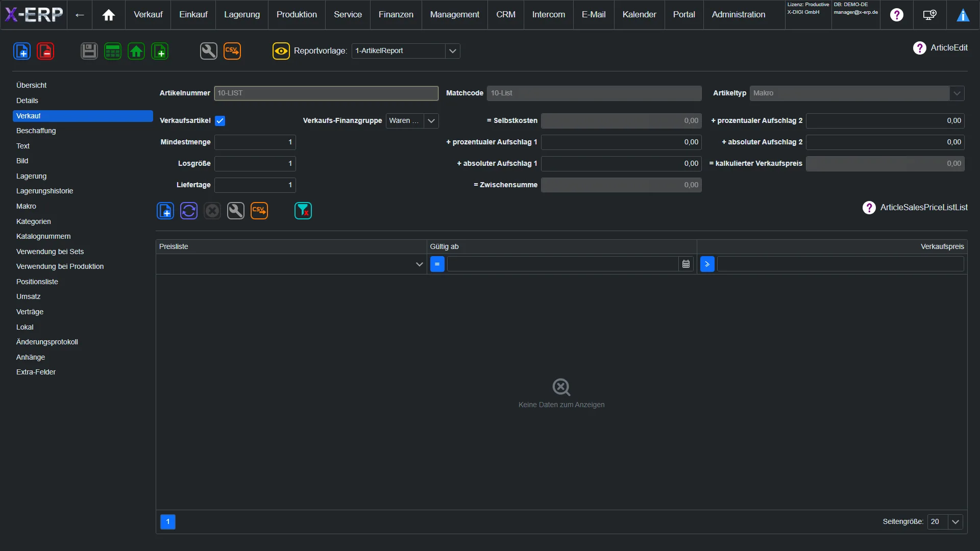This screenshot has width=980, height=551.
Task: Change the greater-than filter operator for Verkaufspreis
Action: click(x=707, y=264)
